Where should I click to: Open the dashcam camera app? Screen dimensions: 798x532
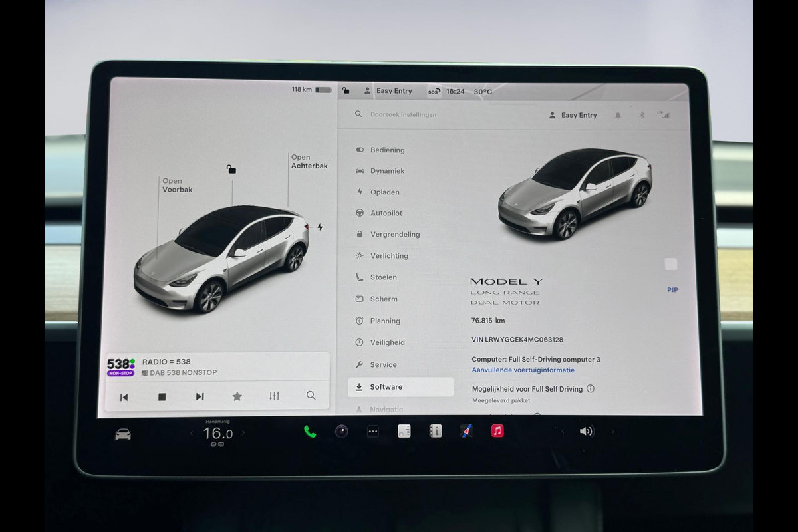[x=341, y=431]
